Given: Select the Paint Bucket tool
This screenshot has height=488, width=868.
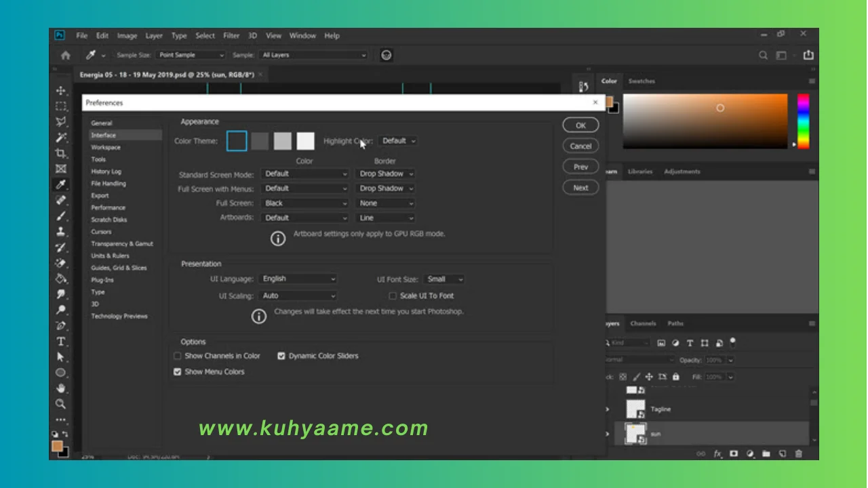Looking at the screenshot, I should [61, 279].
